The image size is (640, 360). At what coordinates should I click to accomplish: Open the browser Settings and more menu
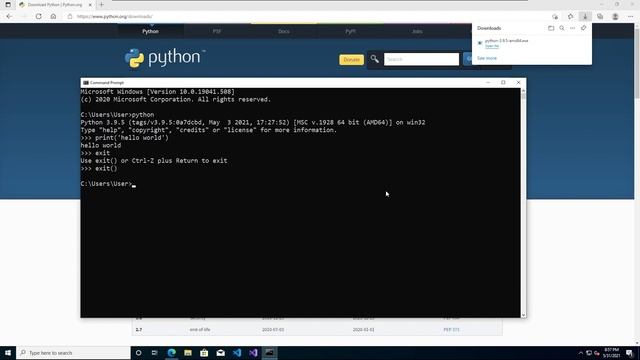coord(631,16)
